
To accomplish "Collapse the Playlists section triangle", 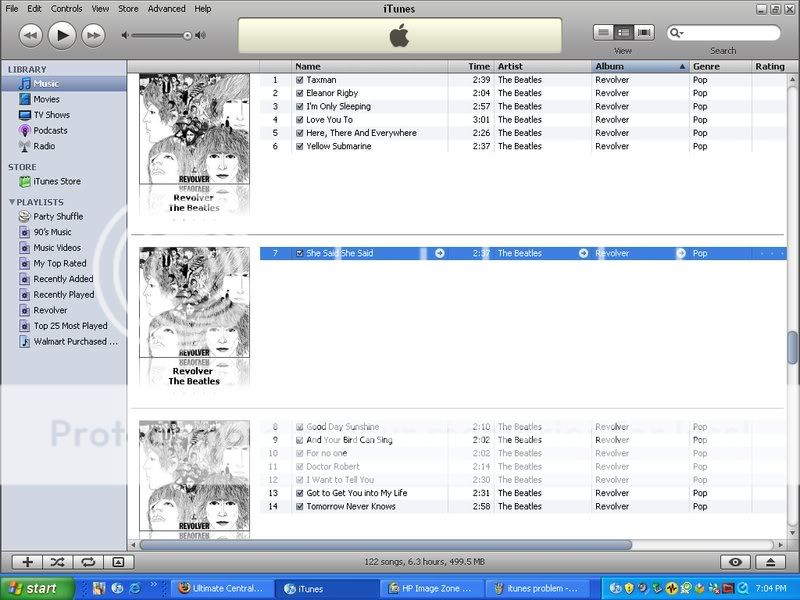I will pyautogui.click(x=12, y=202).
